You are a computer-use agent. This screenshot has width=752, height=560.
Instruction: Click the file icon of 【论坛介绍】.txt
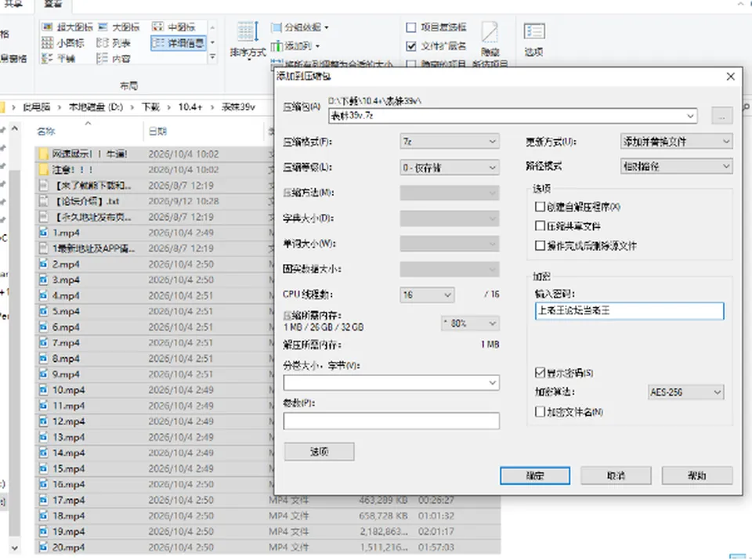coord(44,201)
